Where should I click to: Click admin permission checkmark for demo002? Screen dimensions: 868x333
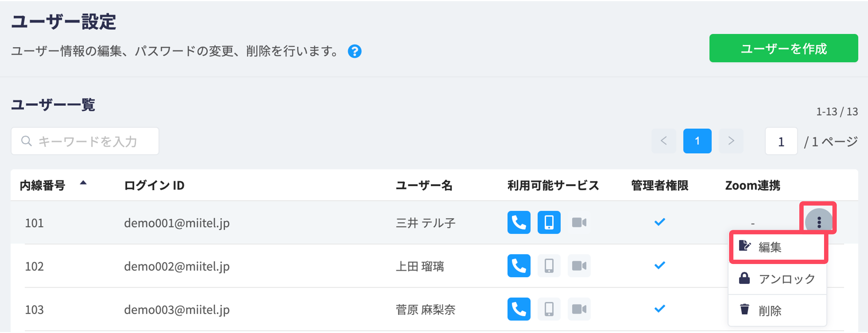pos(659,266)
